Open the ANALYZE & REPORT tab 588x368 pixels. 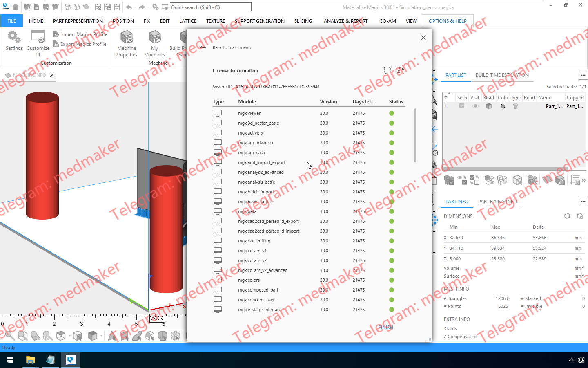(x=345, y=21)
